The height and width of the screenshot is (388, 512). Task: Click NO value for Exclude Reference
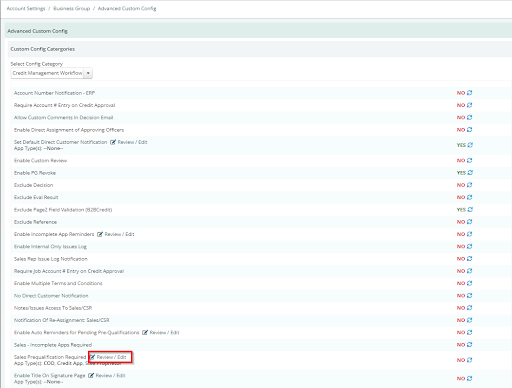click(461, 222)
